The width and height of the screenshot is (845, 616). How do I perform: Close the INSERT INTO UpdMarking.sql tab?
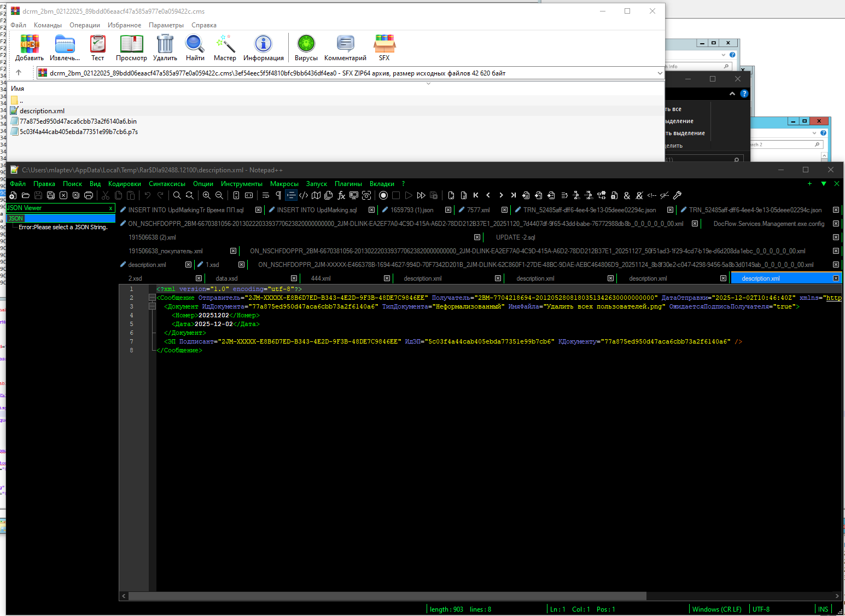click(x=372, y=210)
